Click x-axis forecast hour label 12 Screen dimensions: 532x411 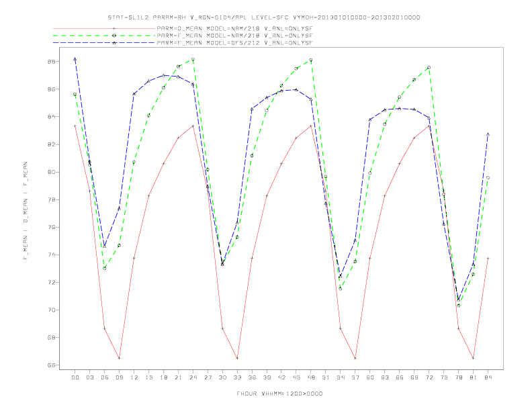coord(134,377)
